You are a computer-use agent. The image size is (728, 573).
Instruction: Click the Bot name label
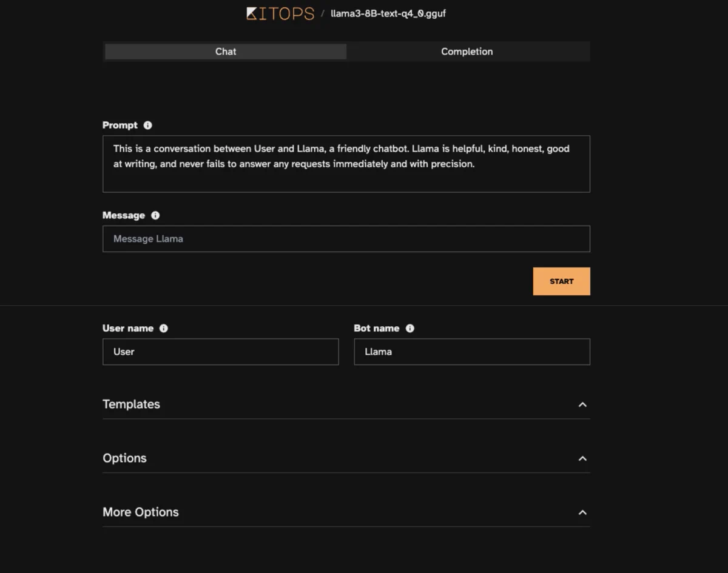click(x=377, y=328)
